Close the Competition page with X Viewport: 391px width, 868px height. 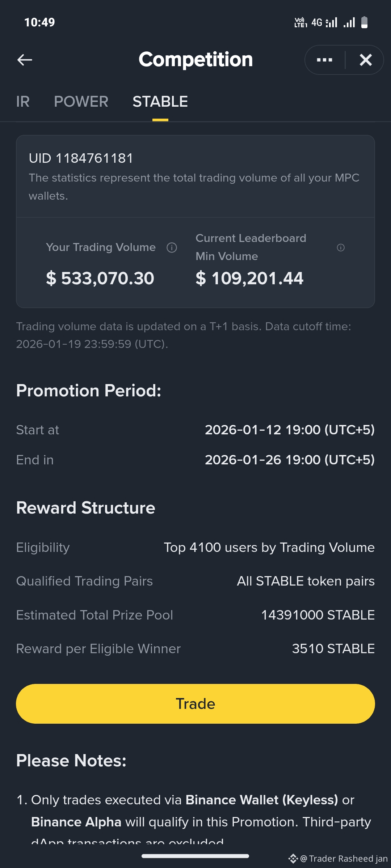(x=366, y=60)
